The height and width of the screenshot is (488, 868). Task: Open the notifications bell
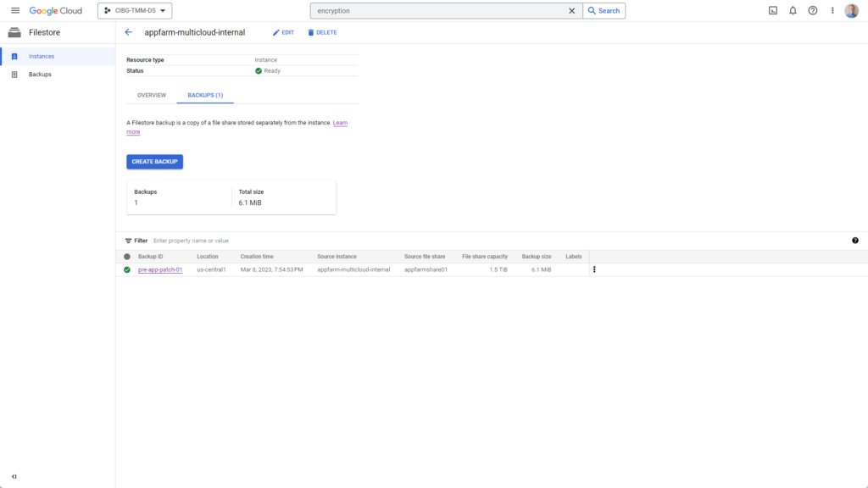click(x=793, y=11)
